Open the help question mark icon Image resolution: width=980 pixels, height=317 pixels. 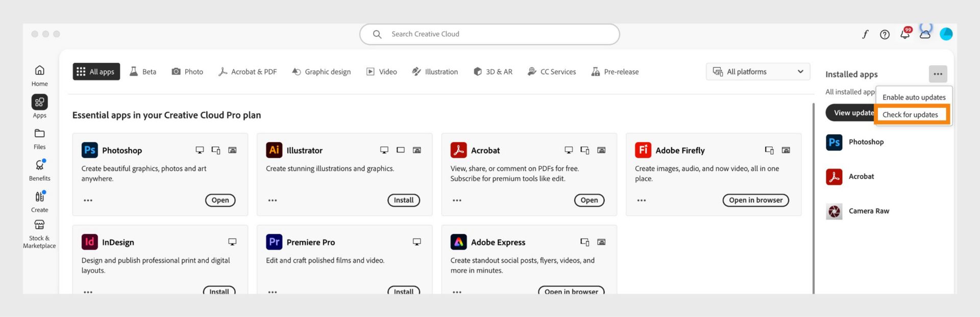click(x=885, y=34)
